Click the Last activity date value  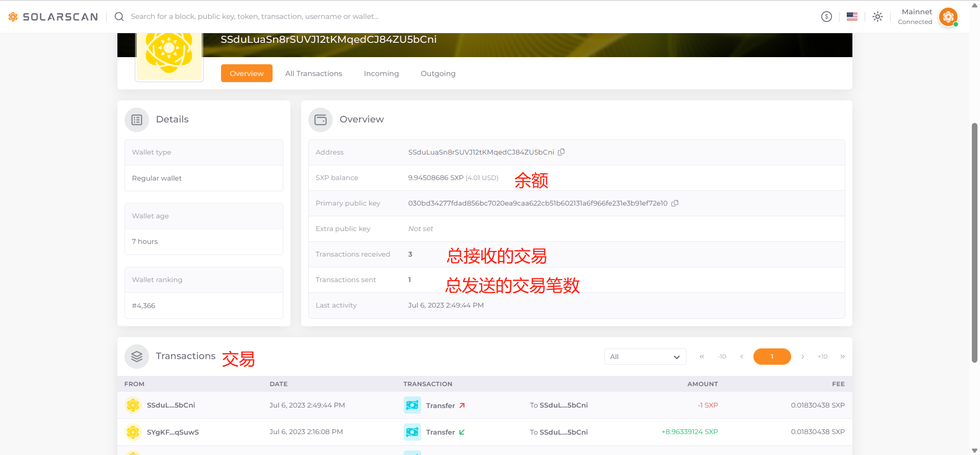tap(446, 305)
